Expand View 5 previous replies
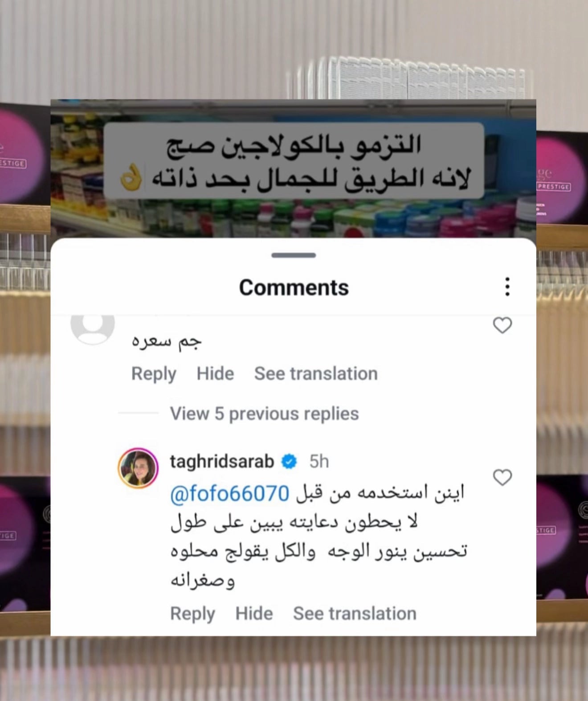 (264, 414)
